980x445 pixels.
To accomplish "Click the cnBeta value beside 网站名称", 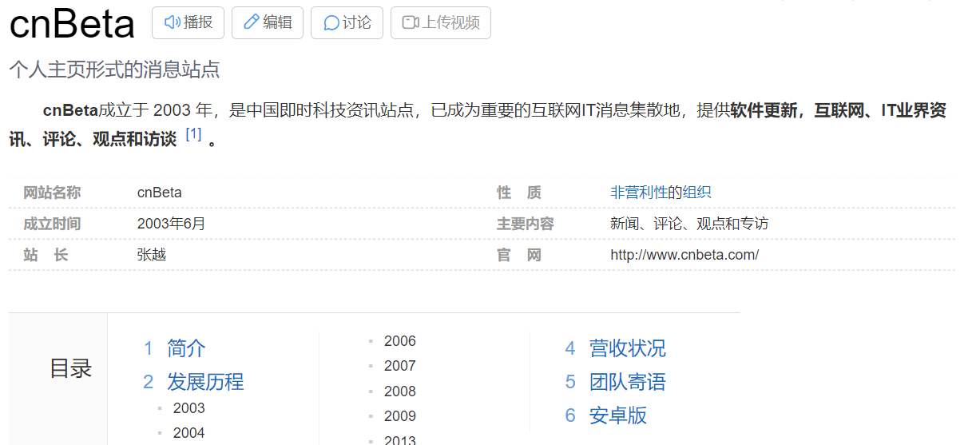I will 160,193.
